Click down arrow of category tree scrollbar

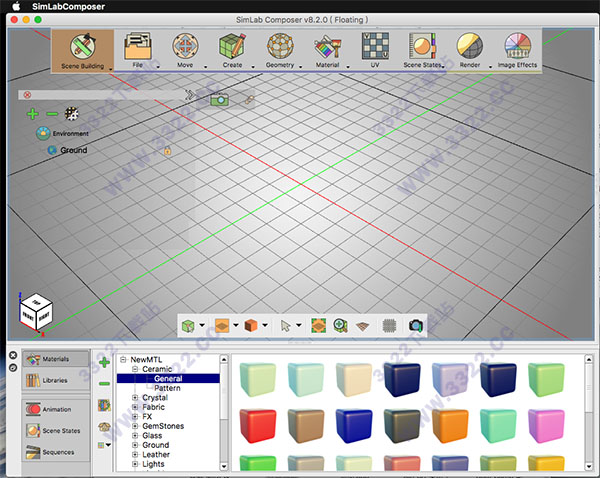coord(224,467)
